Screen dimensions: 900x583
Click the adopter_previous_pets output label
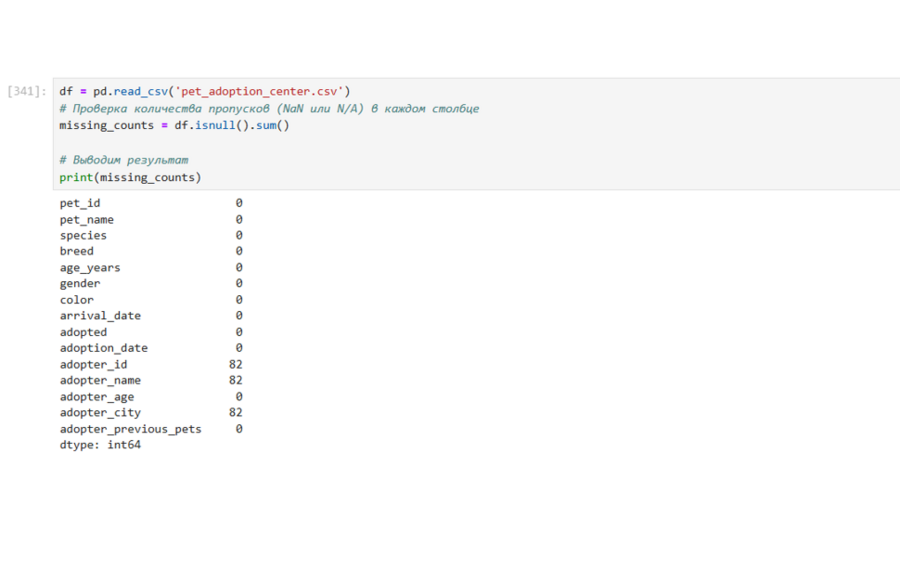pos(130,428)
